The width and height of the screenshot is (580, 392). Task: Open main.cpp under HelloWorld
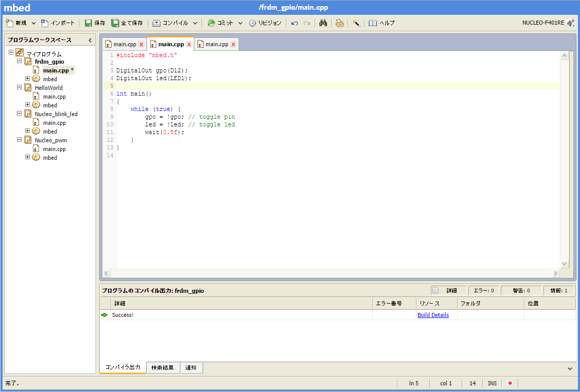tap(55, 97)
